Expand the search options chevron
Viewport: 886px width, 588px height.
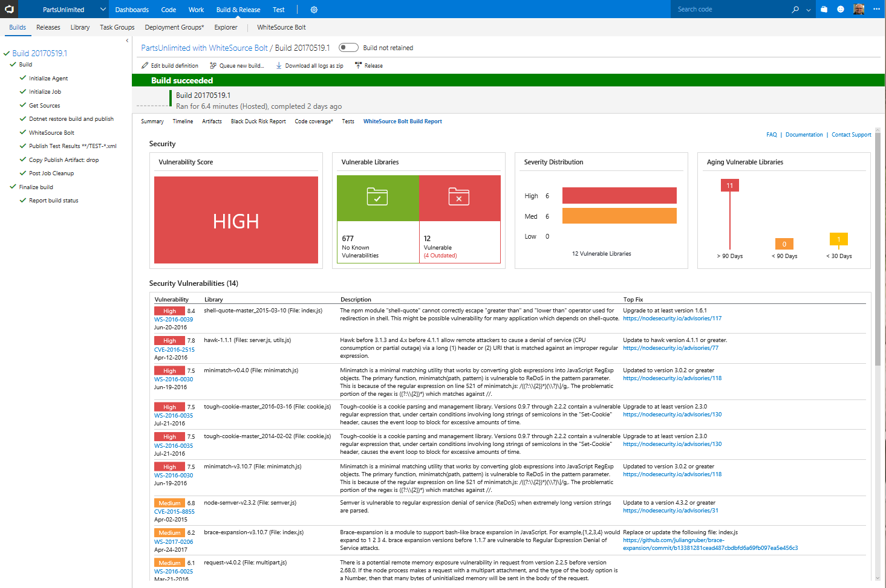pos(809,10)
